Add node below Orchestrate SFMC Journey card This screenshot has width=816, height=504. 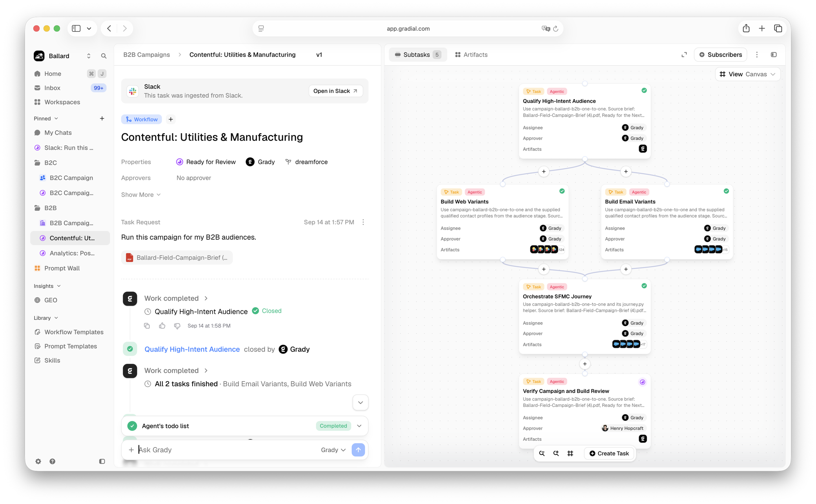(x=585, y=364)
